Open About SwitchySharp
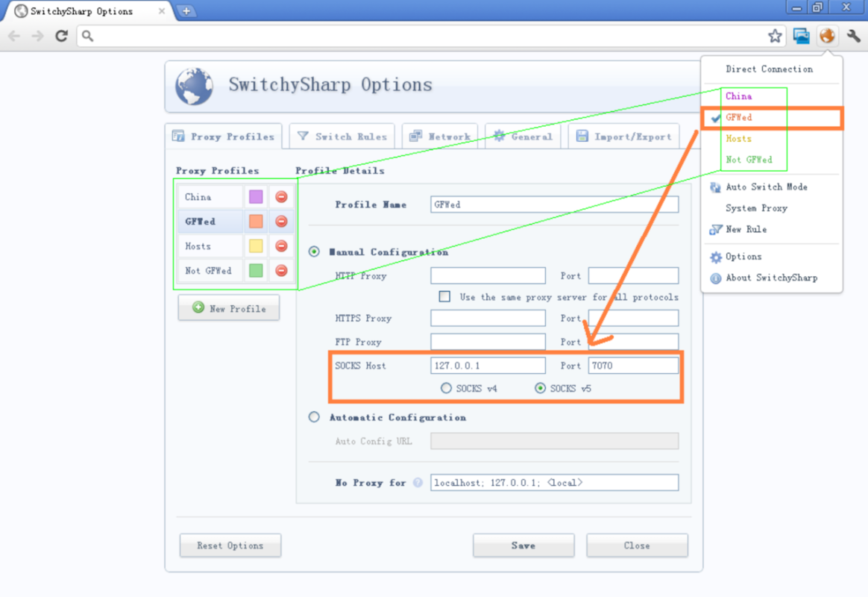This screenshot has width=868, height=597. click(x=772, y=278)
